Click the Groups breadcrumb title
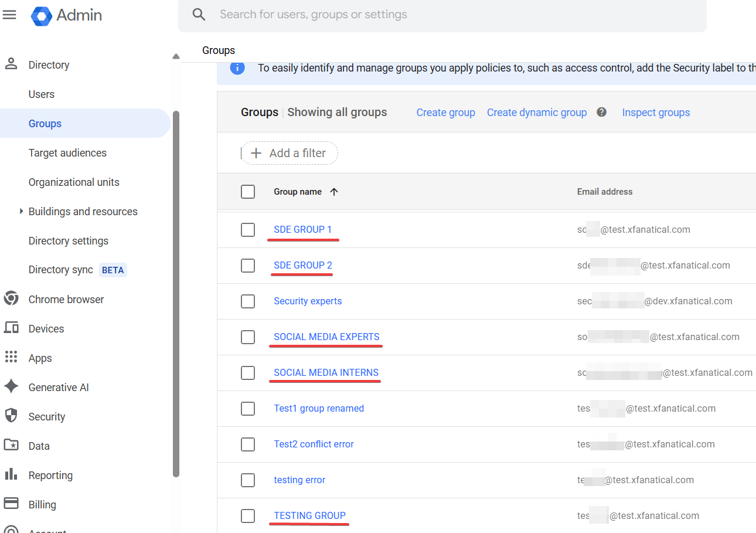 [219, 50]
